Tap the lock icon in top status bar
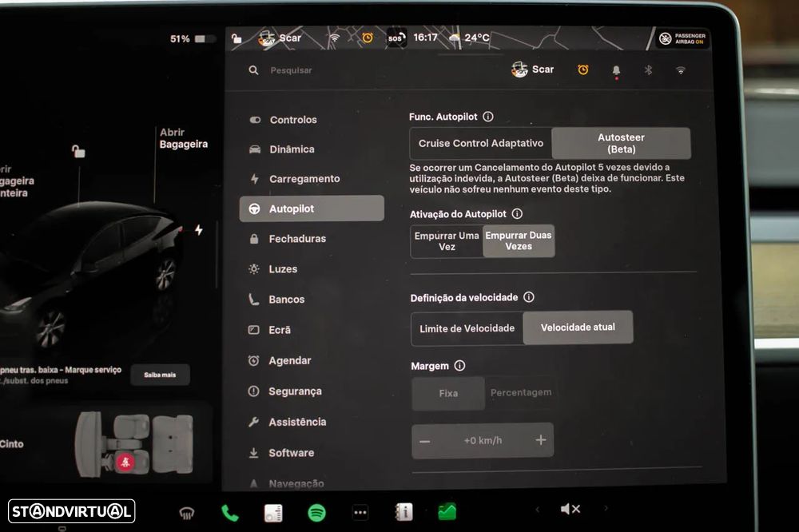Viewport: 799px width, 532px height. tap(237, 38)
